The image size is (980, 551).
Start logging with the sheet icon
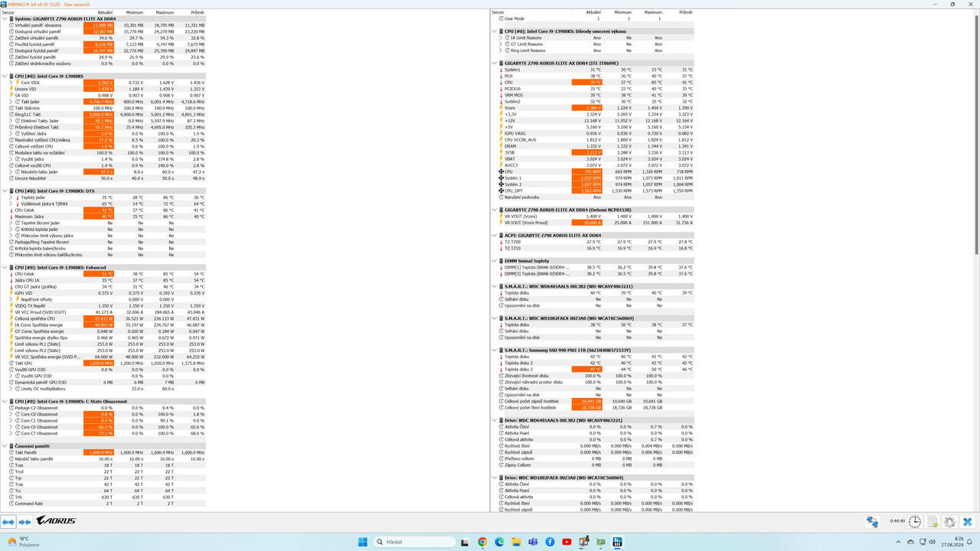tap(933, 522)
